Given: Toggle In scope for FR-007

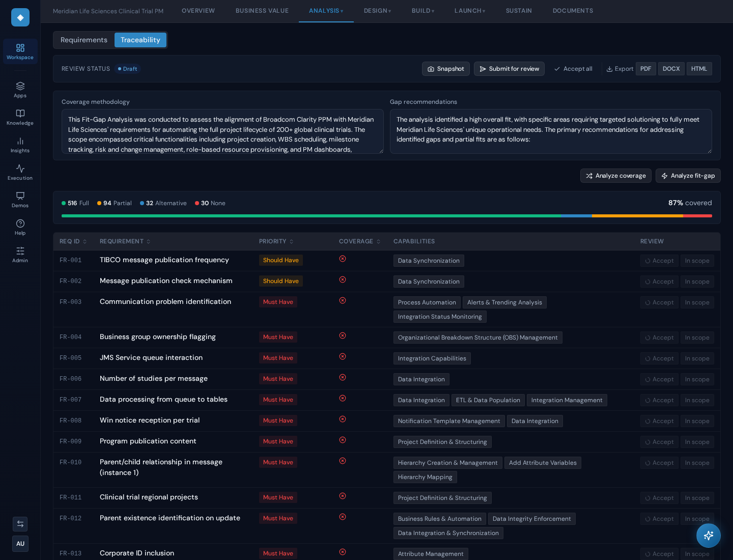Looking at the screenshot, I should (697, 400).
